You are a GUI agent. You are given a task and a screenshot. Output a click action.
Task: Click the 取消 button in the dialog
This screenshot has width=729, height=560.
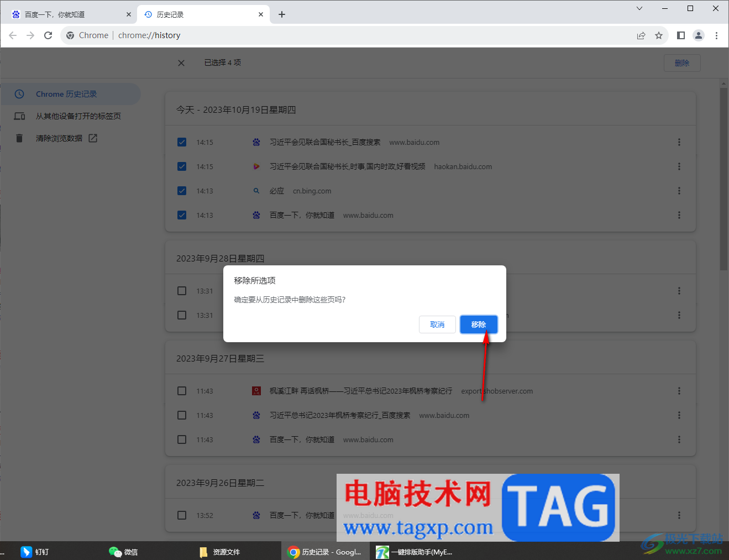point(437,325)
